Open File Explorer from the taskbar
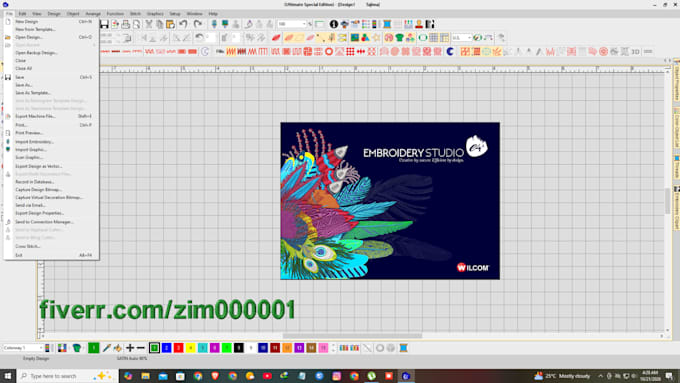 point(145,376)
